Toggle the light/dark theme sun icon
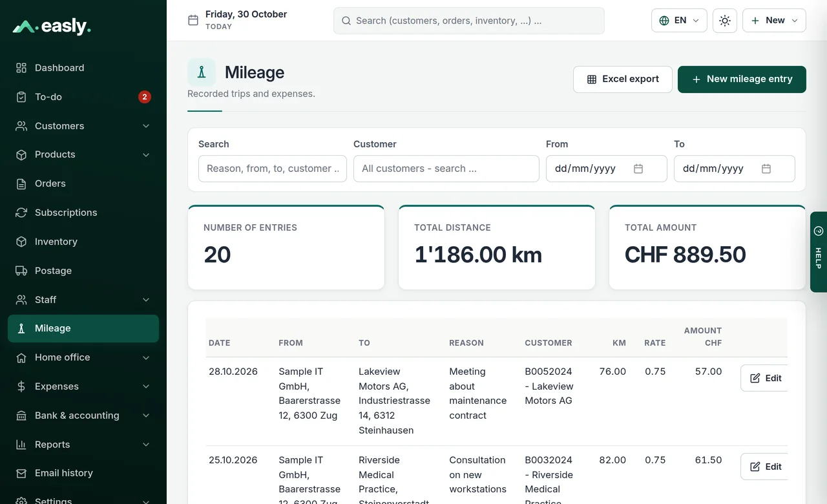Screen dimensions: 827x504 [725, 21]
